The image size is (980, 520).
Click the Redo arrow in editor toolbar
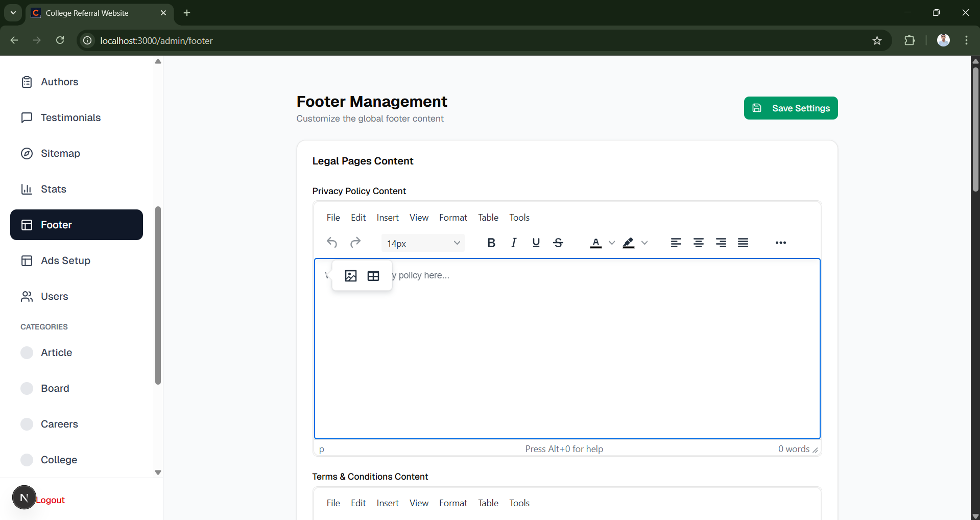click(x=355, y=243)
